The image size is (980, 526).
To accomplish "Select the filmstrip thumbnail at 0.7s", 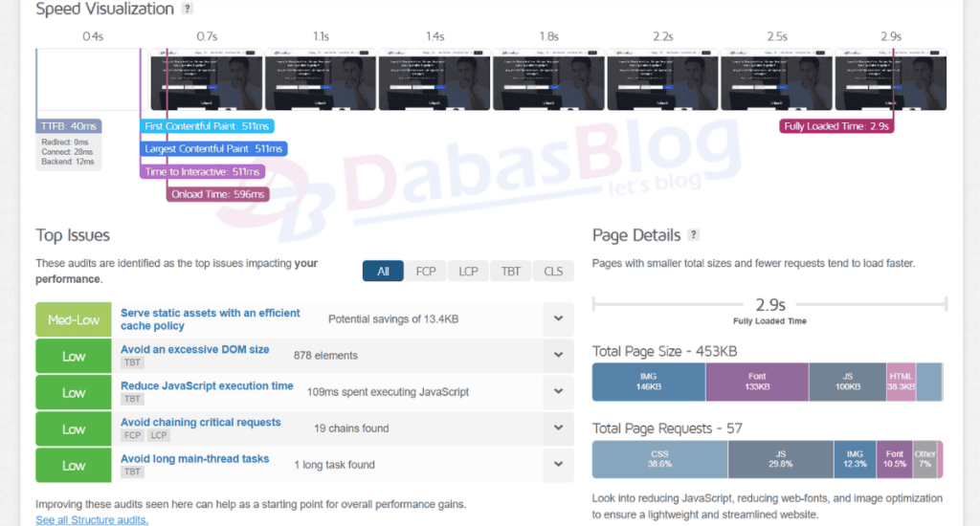I will [207, 79].
